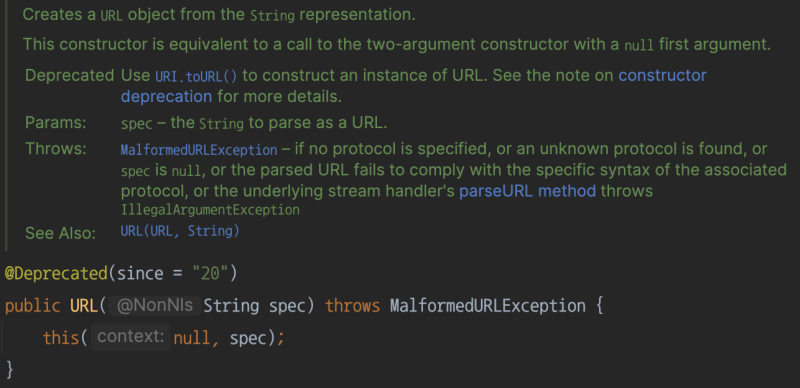Click IllegalArgumentException in the doc comment
This screenshot has height=388, width=800.
click(210, 210)
